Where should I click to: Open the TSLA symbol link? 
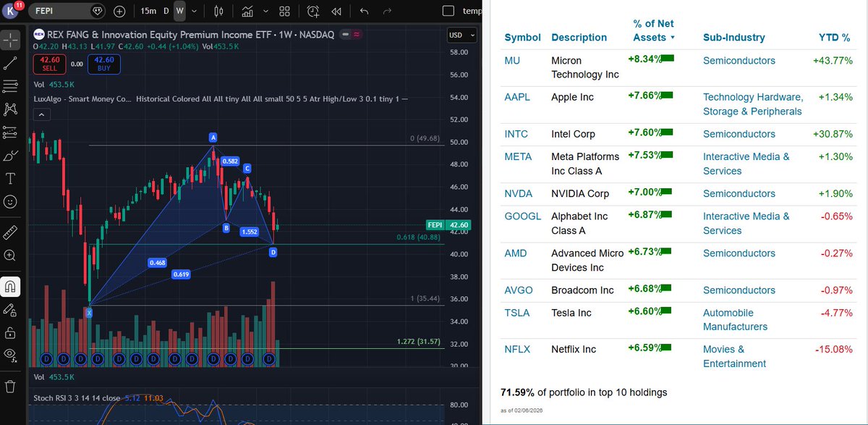click(x=516, y=313)
